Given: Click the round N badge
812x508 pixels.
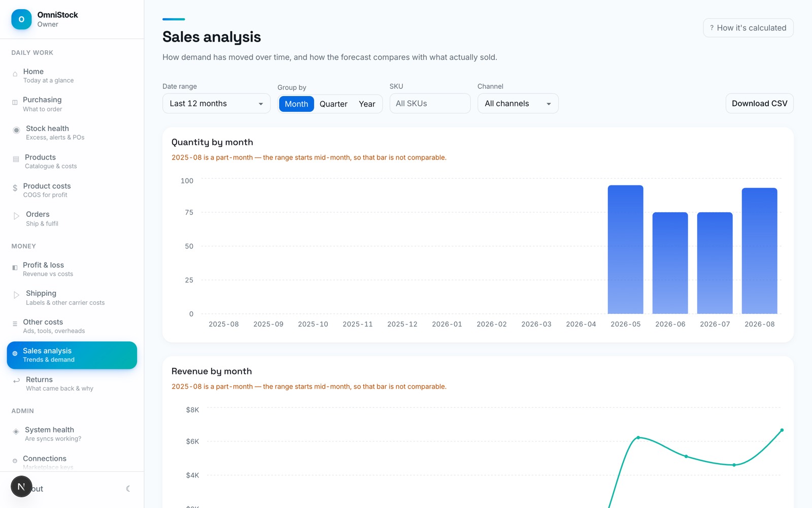Looking at the screenshot, I should coord(21,487).
